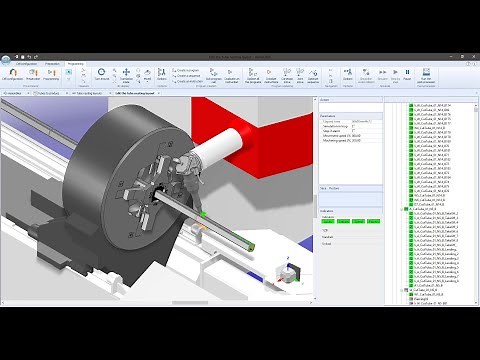The width and height of the screenshot is (480, 360).
Task: Activate the Turn around view tool
Action: coord(102,75)
